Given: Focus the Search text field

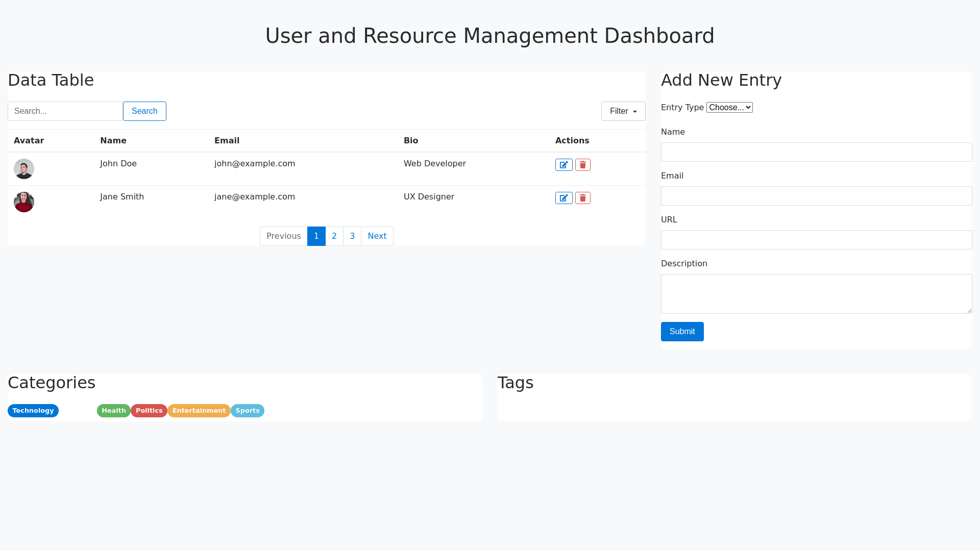Looking at the screenshot, I should [65, 111].
